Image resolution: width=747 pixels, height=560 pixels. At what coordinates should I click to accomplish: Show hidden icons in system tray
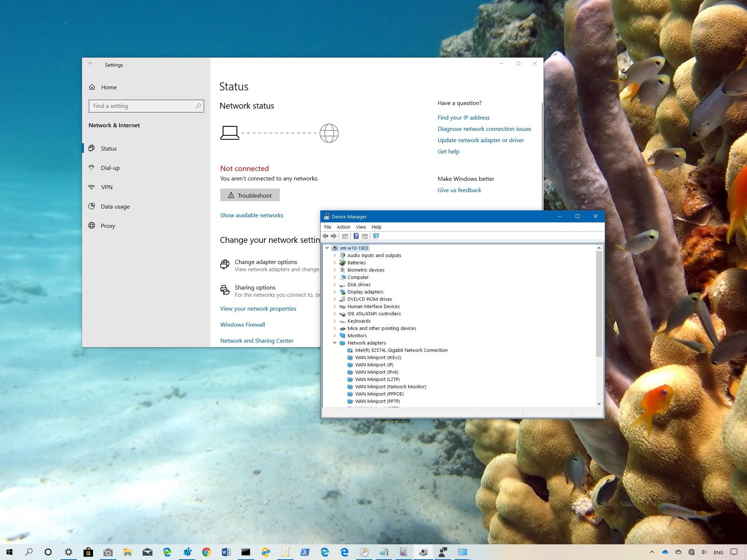(x=652, y=552)
